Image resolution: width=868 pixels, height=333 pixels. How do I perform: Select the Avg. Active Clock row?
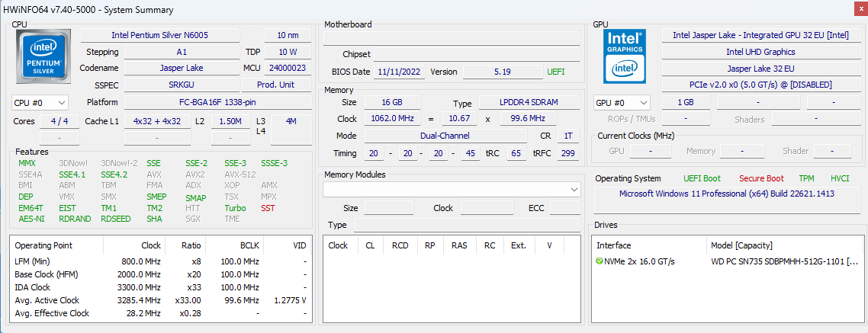[160, 300]
